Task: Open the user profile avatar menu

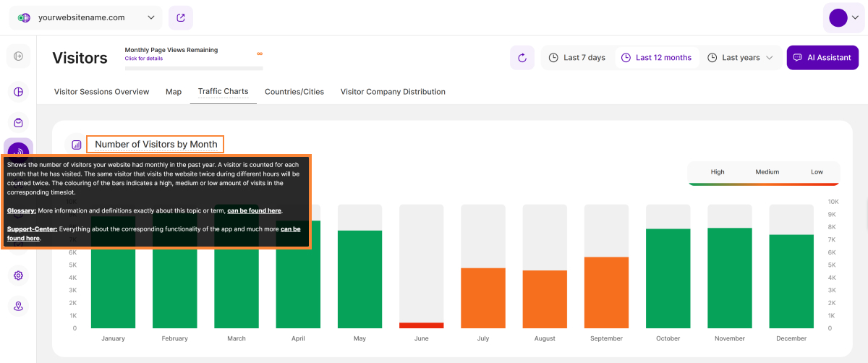Action: [x=843, y=17]
